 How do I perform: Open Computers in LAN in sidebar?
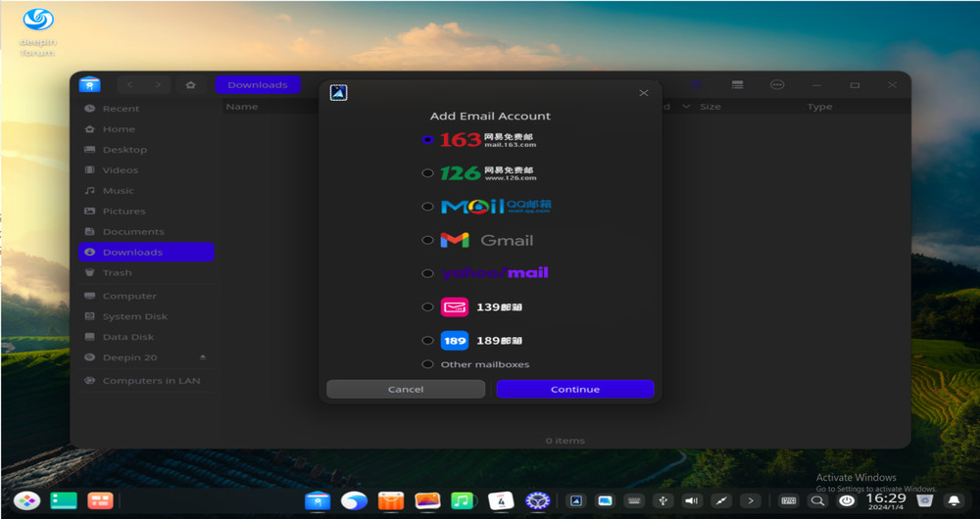point(146,380)
